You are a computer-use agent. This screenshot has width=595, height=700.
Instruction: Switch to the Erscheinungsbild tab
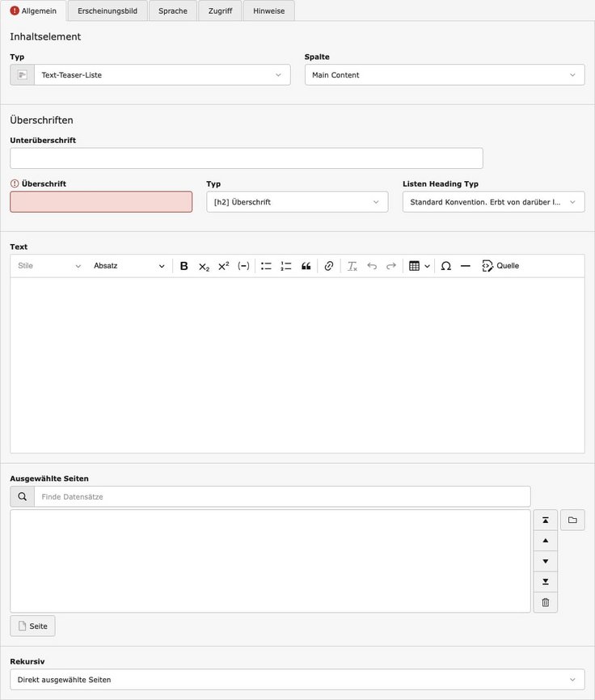click(x=108, y=11)
